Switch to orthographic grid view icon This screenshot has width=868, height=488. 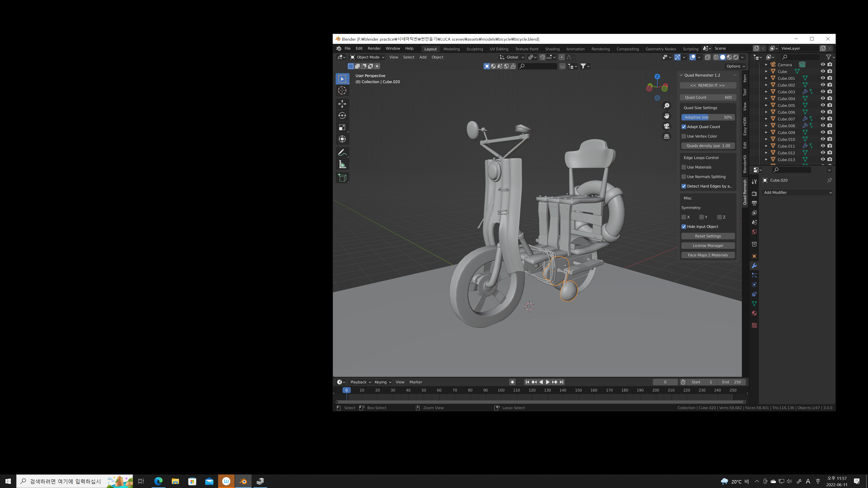tap(667, 136)
